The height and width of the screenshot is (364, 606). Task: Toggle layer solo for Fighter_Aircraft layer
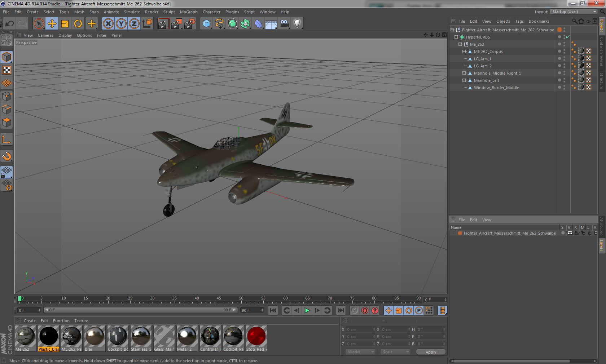click(x=563, y=233)
